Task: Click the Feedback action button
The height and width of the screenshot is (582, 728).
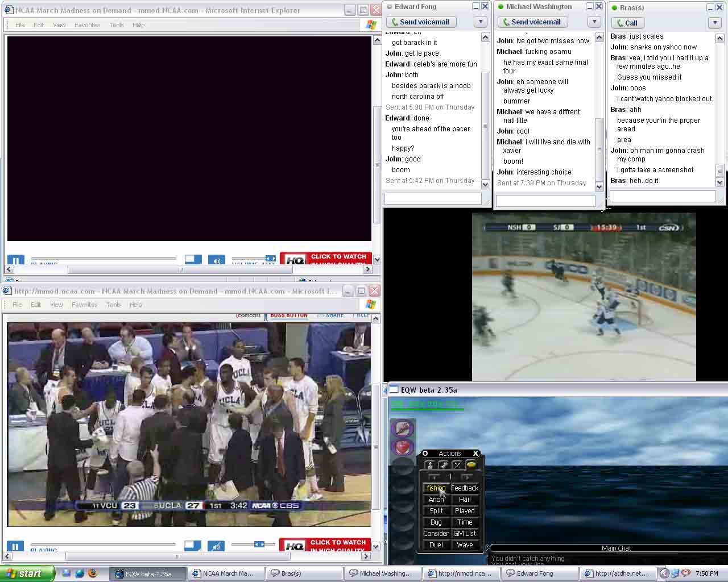Action: (x=465, y=488)
